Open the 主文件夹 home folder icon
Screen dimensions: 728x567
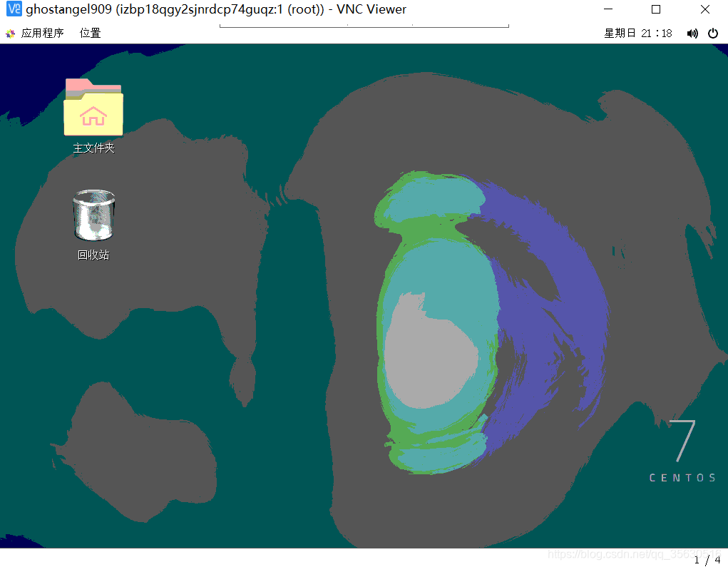[x=93, y=107]
